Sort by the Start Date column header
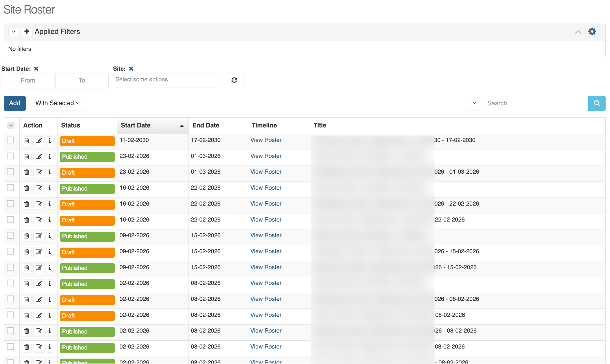Image resolution: width=610 pixels, height=364 pixels. 135,126
